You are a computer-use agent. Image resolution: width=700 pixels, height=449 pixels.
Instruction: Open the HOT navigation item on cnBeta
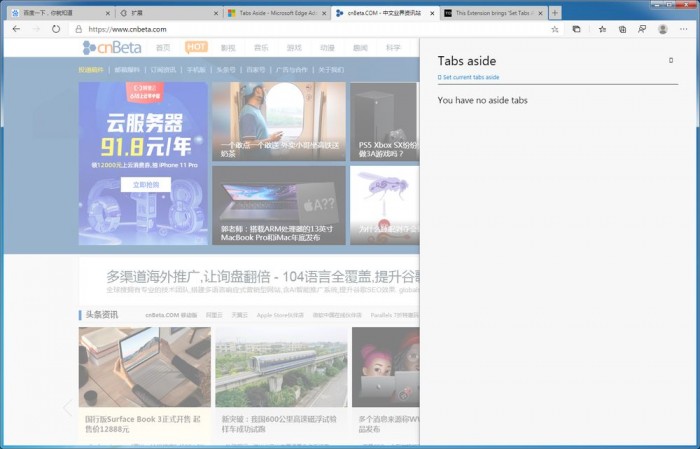pos(196,48)
